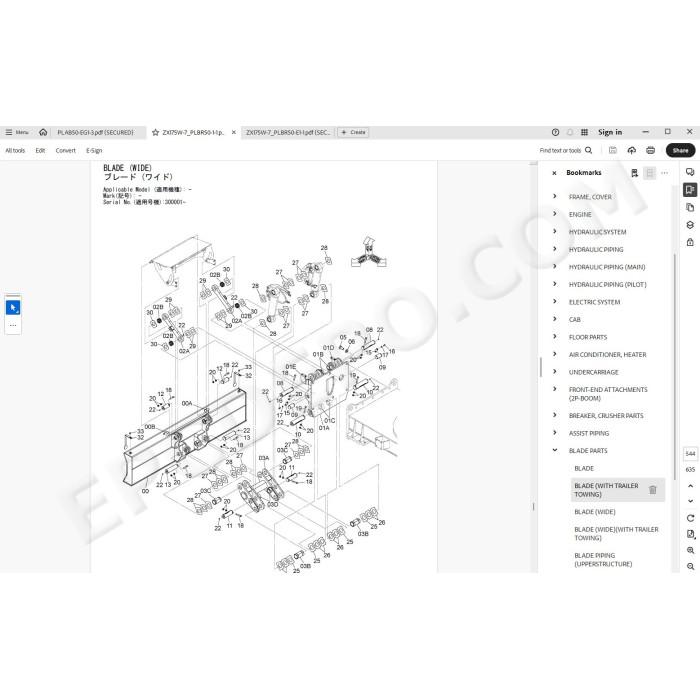Click the Create button
This screenshot has width=700, height=700.
point(353,132)
